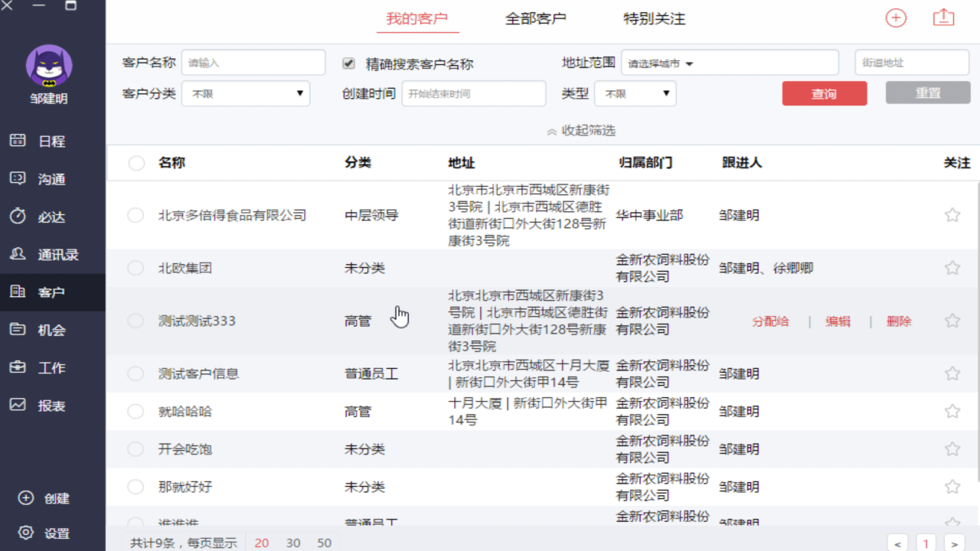Viewport: 980px width, 551px height.
Task: Click the export share icon top right
Action: [x=943, y=18]
